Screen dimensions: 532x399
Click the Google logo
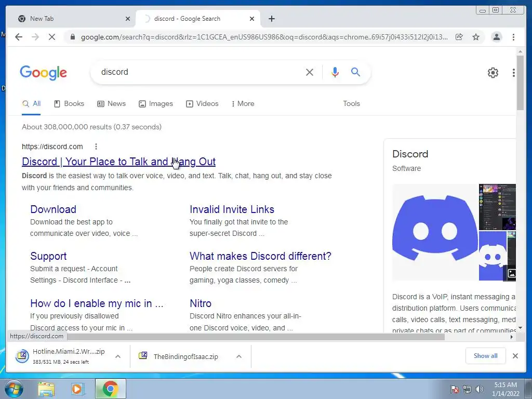[44, 73]
